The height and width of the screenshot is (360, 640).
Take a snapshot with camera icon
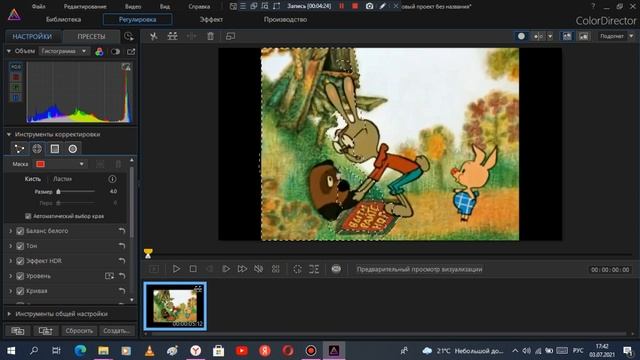pyautogui.click(x=369, y=6)
